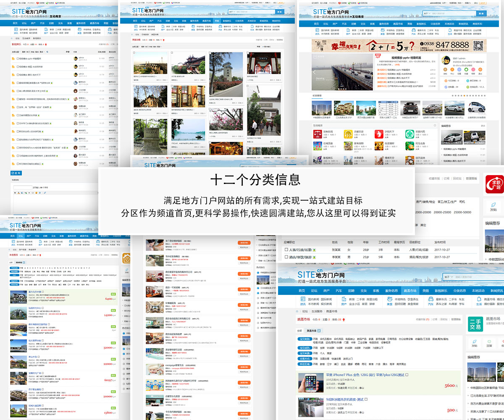Viewport: 504px width, 420px height.
Task: Open the 古都历史 yellow headphone icon
Action: [x=348, y=134]
